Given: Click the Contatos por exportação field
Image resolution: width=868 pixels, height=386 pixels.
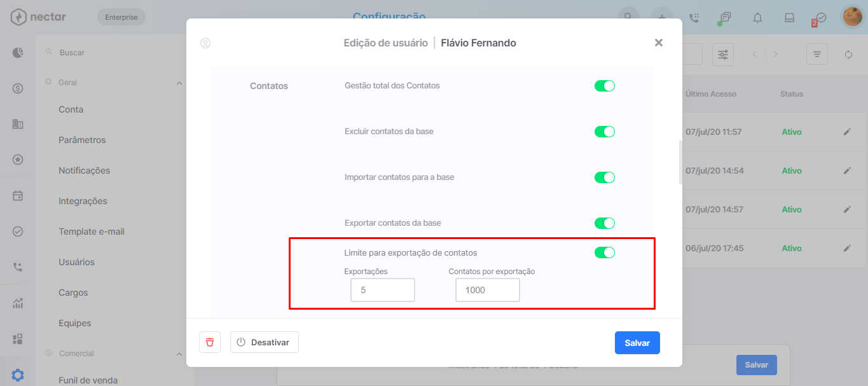Looking at the screenshot, I should click(488, 290).
